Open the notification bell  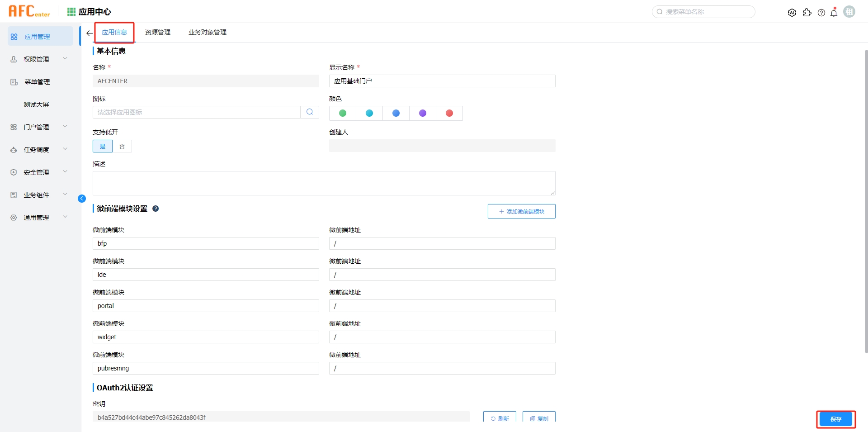click(x=834, y=13)
